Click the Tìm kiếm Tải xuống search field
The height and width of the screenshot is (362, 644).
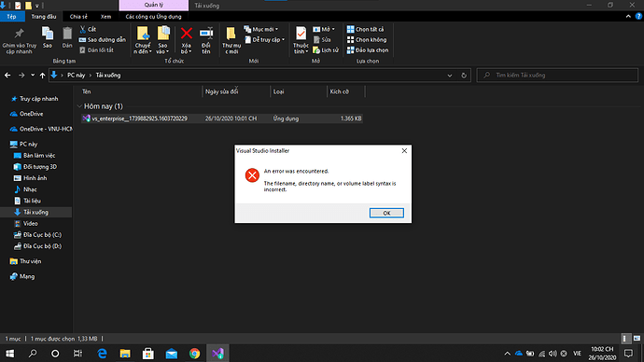tap(557, 76)
